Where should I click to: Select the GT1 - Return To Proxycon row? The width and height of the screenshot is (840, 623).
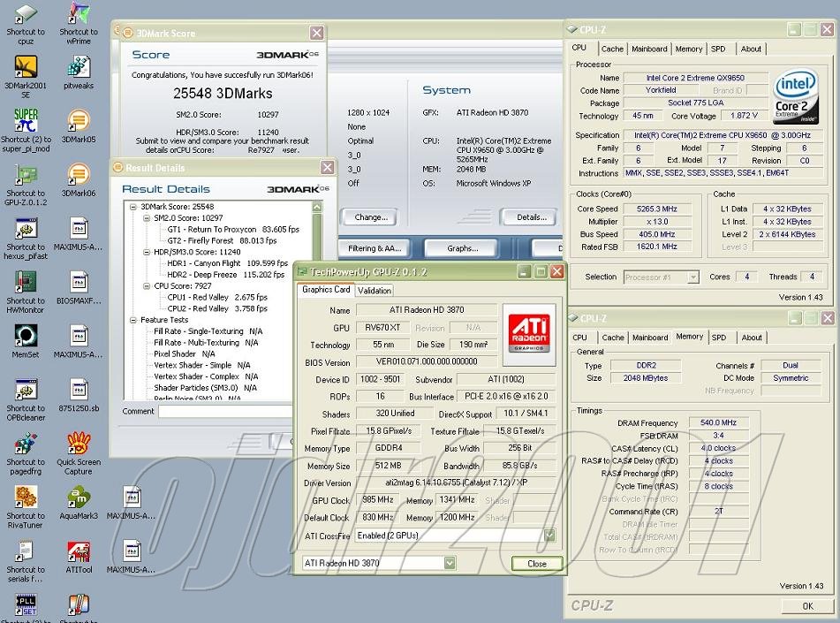233,230
